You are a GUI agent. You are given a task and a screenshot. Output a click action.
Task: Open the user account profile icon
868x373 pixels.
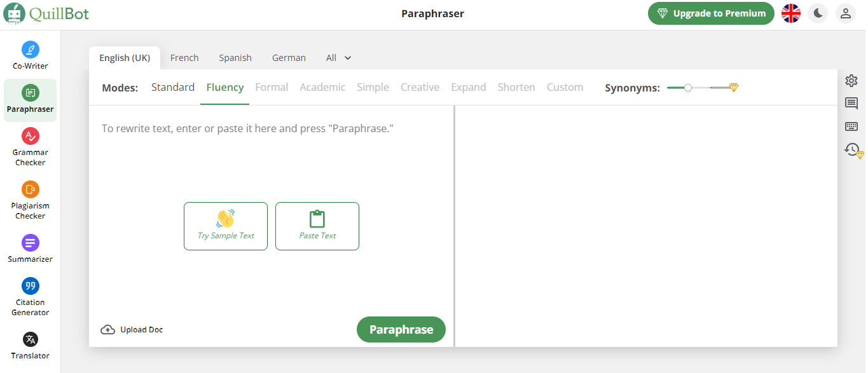846,13
